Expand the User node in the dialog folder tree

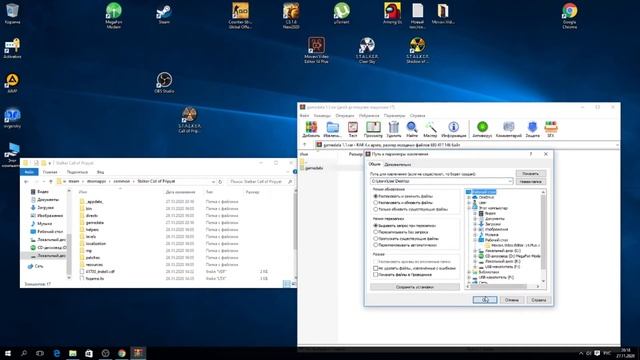pos(469,202)
